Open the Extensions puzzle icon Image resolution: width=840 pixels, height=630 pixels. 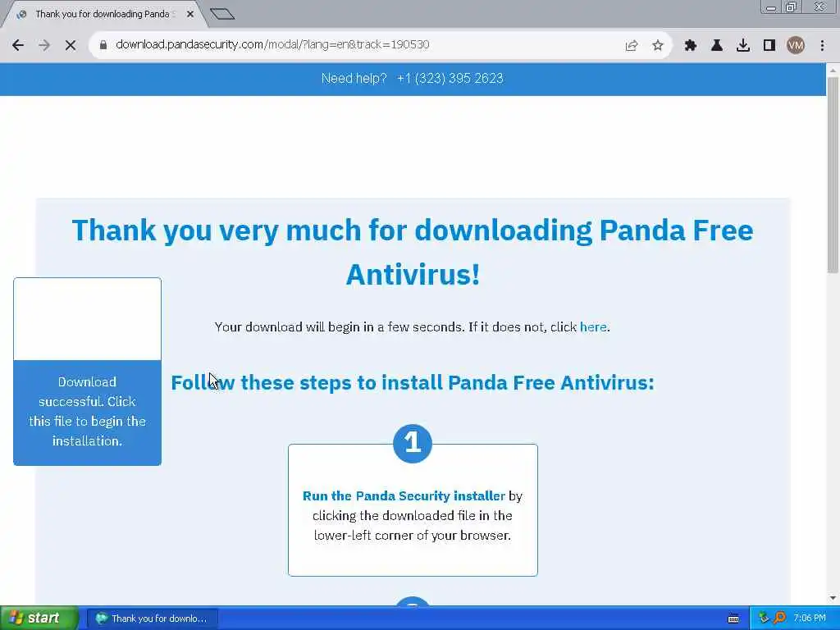click(690, 46)
